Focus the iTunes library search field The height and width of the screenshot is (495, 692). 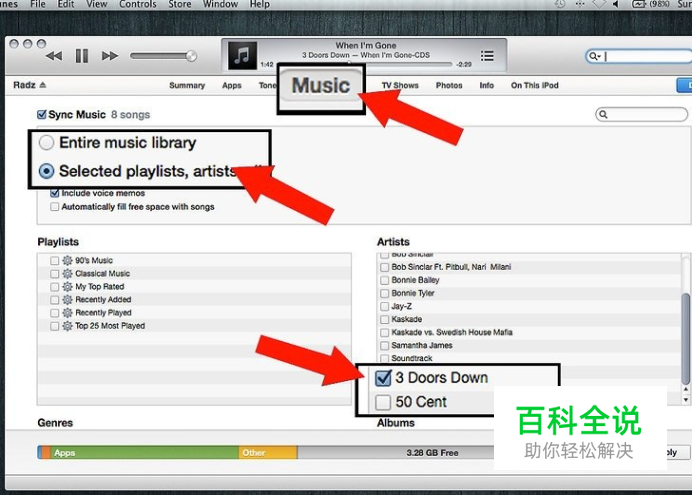pyautogui.click(x=644, y=56)
